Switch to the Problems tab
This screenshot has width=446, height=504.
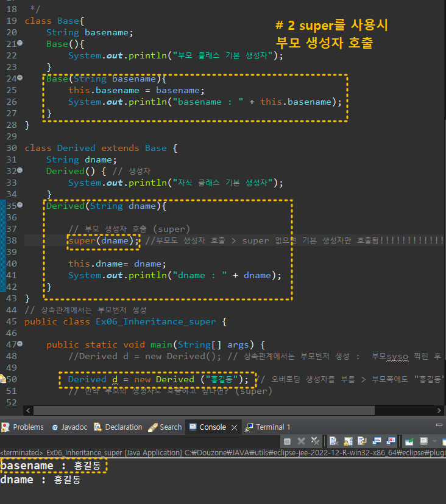pos(23,427)
